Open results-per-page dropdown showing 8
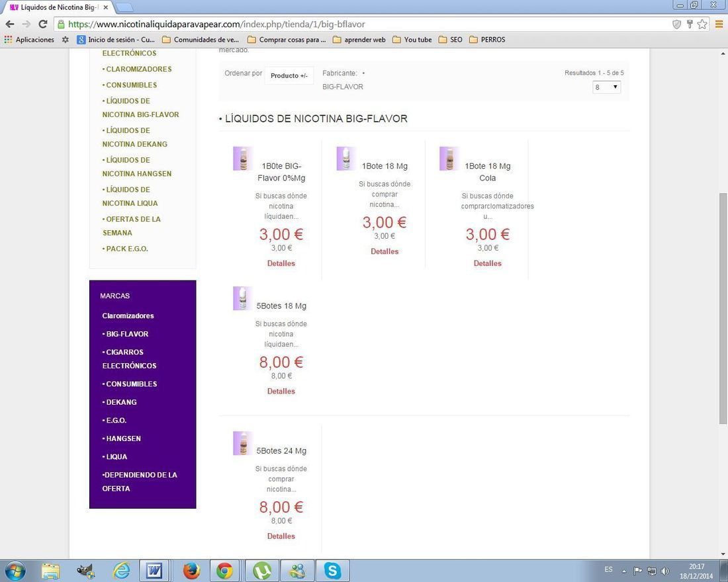 click(x=606, y=87)
